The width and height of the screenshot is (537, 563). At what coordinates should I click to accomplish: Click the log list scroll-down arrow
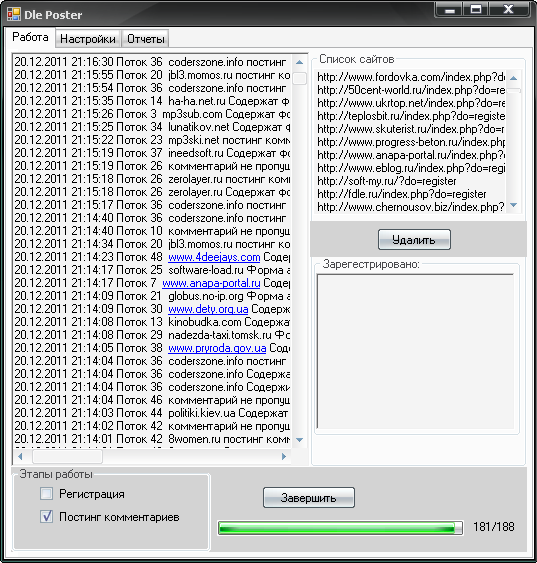click(299, 440)
